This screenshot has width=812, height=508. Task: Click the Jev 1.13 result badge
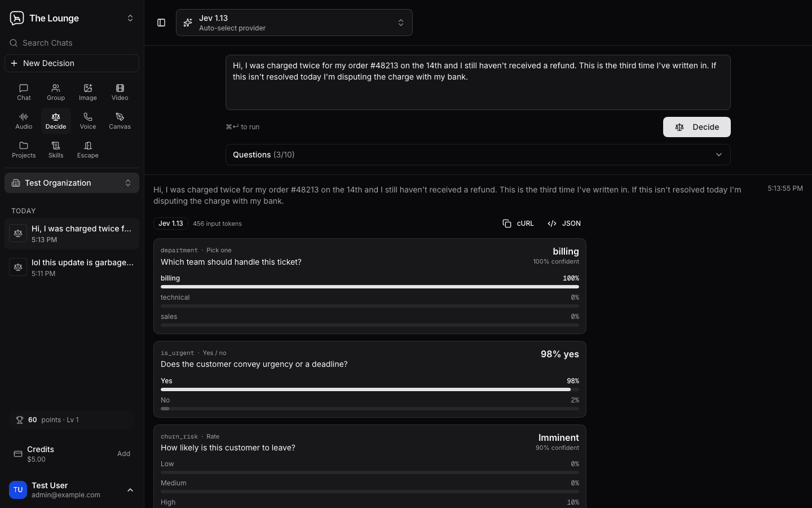coord(171,224)
